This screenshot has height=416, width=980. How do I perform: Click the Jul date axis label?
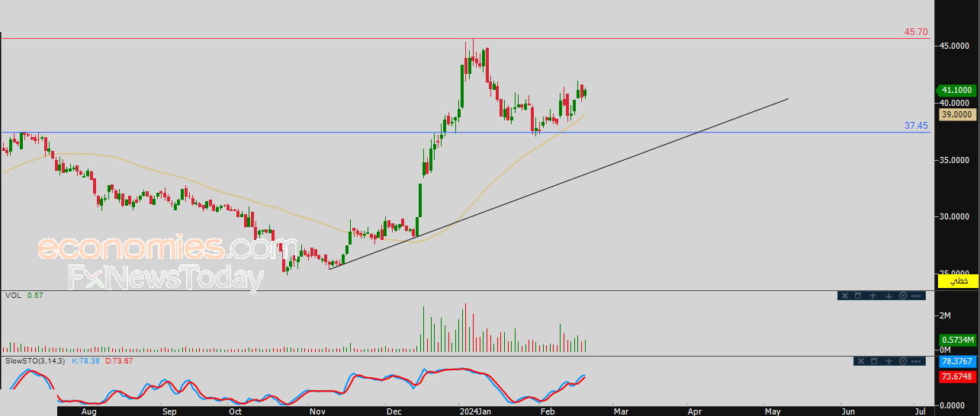pos(920,411)
